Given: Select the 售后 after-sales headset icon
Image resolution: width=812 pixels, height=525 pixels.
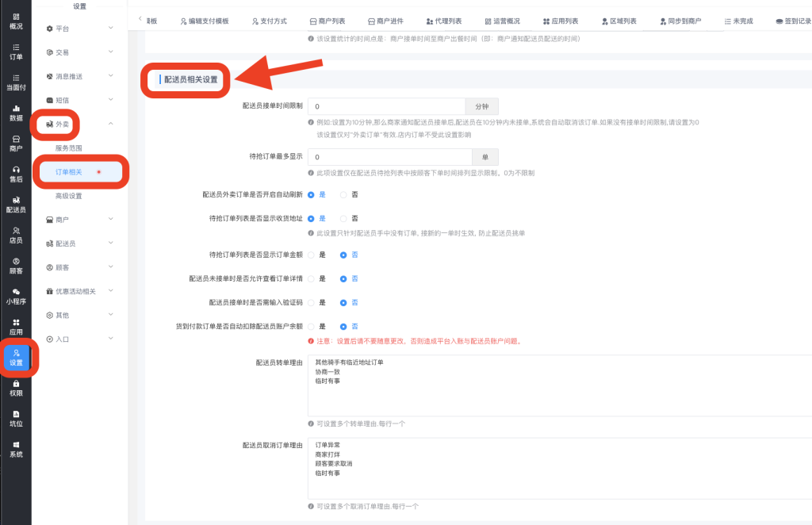Looking at the screenshot, I should point(16,174).
